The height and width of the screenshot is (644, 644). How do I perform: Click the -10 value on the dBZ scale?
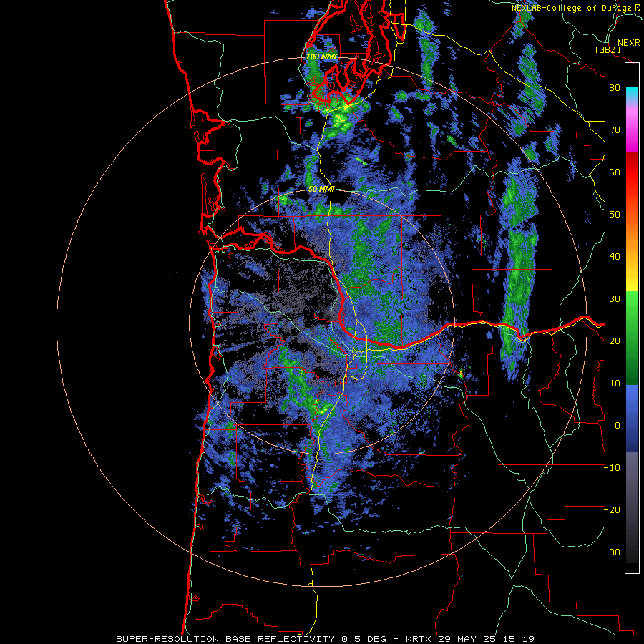612,468
